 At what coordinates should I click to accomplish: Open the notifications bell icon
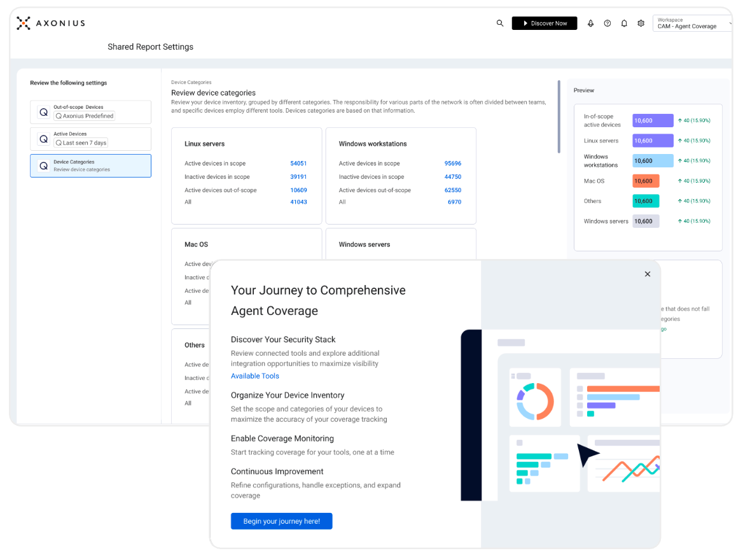[x=624, y=24]
